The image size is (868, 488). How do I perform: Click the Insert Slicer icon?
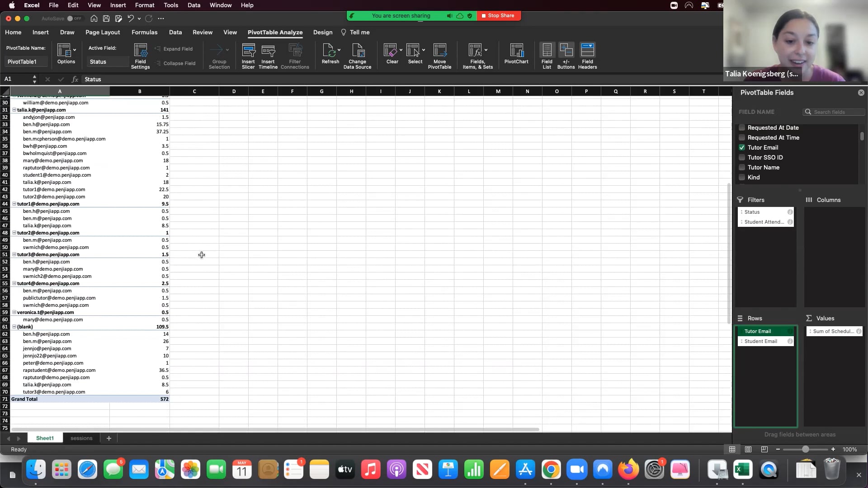pyautogui.click(x=248, y=51)
